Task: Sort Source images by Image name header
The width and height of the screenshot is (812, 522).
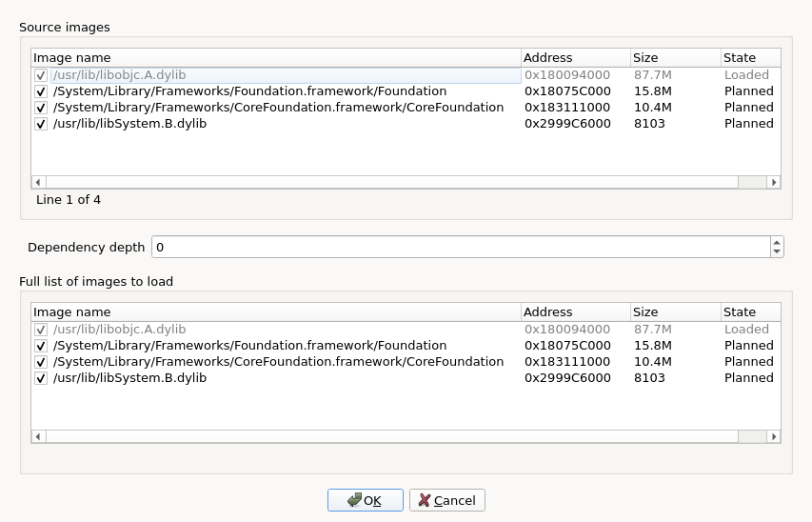Action: [x=276, y=57]
